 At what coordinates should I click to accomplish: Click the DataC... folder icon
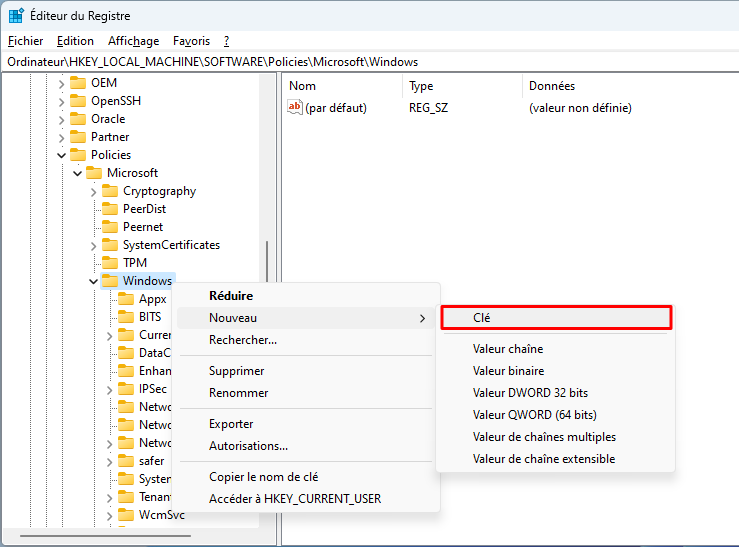126,352
